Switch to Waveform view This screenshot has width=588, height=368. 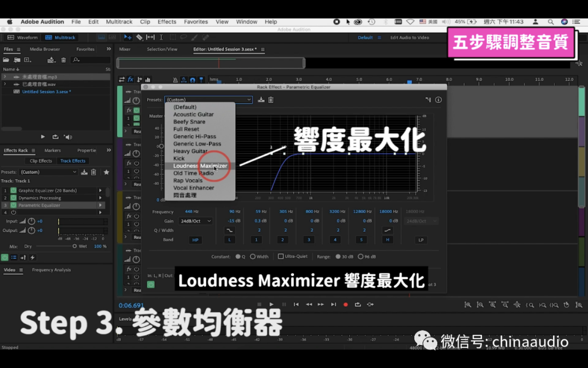[x=23, y=38]
